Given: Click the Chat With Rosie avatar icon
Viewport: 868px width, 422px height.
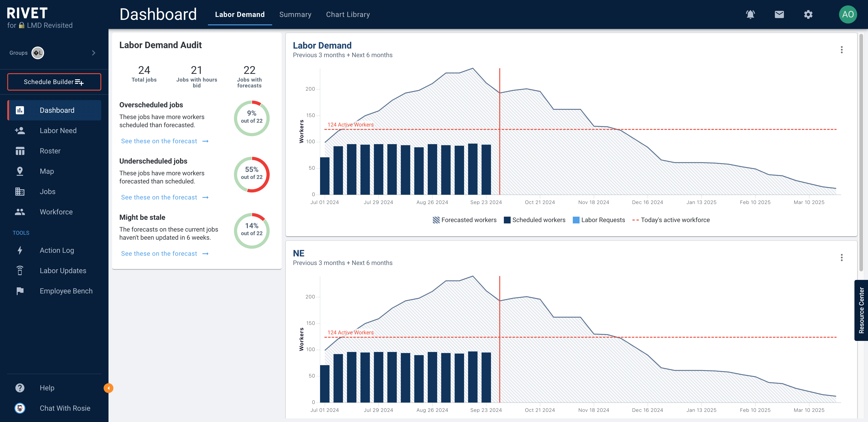Looking at the screenshot, I should (x=20, y=408).
